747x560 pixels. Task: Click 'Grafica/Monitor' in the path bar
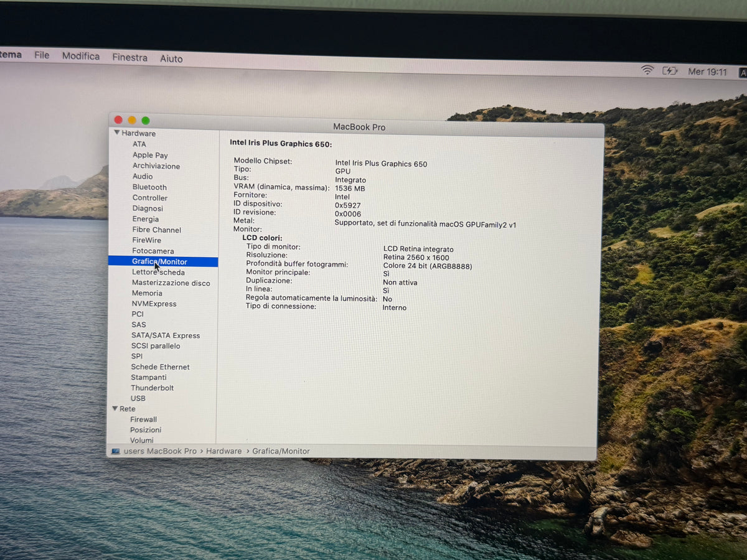pyautogui.click(x=281, y=451)
